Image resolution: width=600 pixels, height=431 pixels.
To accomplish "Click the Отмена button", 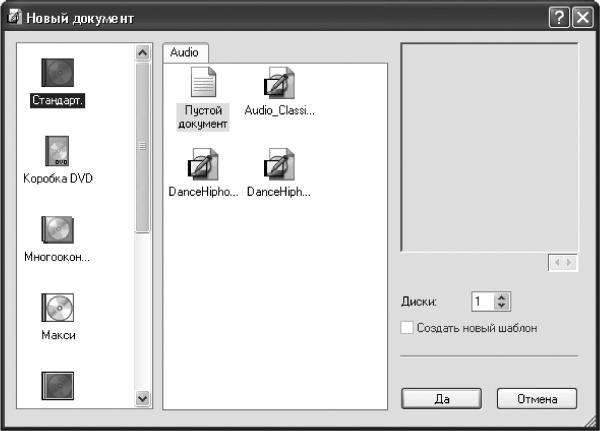I will point(537,399).
